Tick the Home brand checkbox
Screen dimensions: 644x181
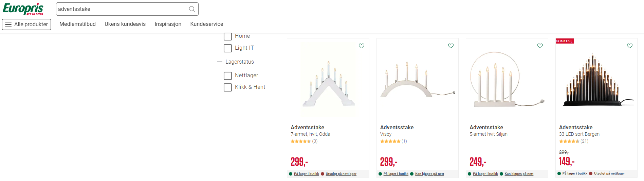tap(228, 36)
